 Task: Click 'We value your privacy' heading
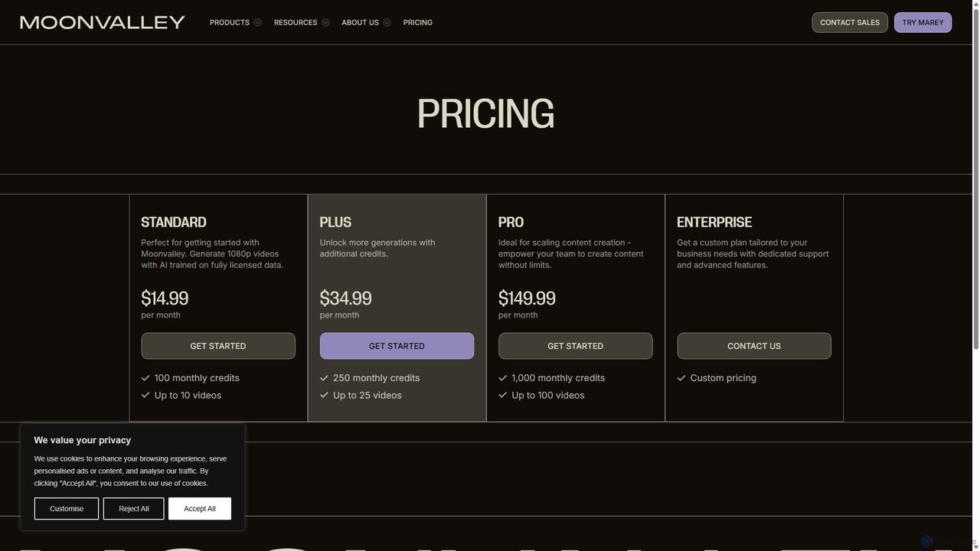pos(83,440)
